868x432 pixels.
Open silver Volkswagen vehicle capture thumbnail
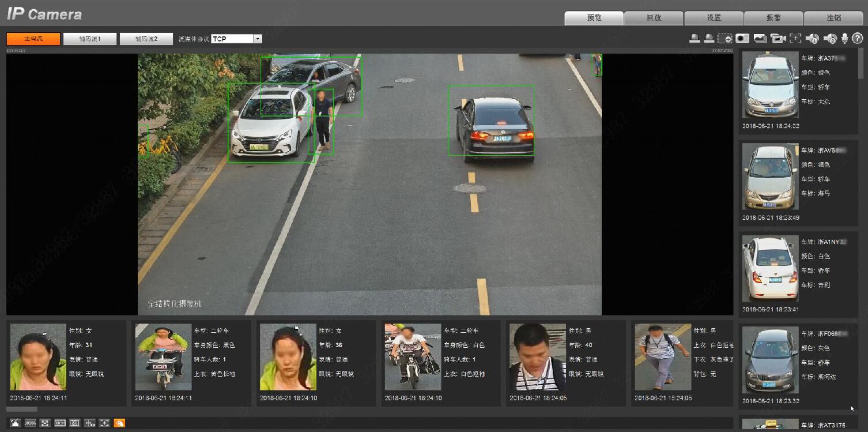(771, 85)
